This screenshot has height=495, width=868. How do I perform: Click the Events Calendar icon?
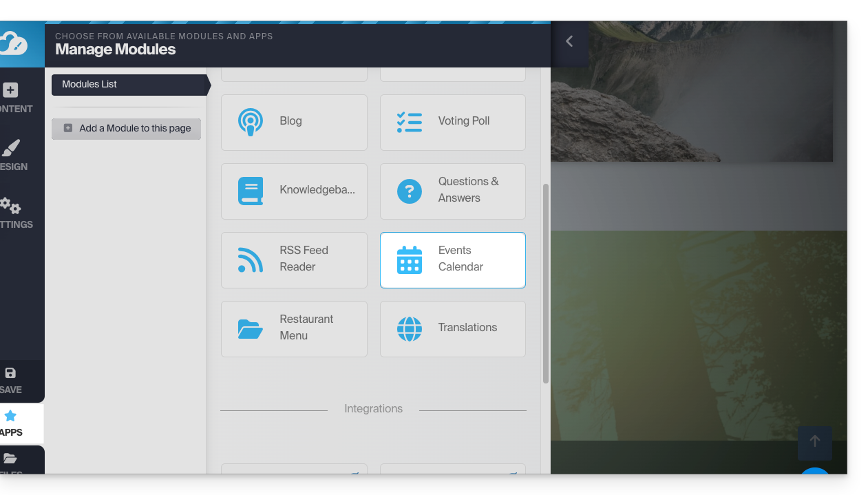tap(410, 260)
